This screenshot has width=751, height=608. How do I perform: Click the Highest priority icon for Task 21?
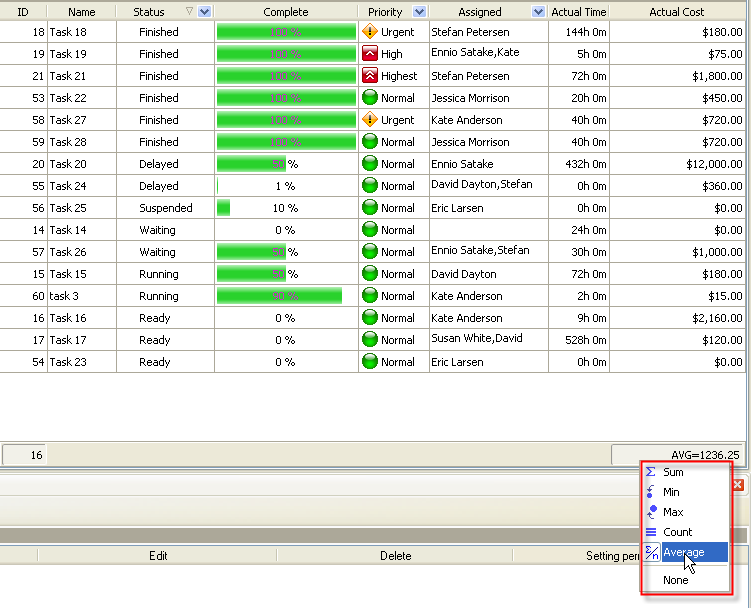pyautogui.click(x=370, y=76)
